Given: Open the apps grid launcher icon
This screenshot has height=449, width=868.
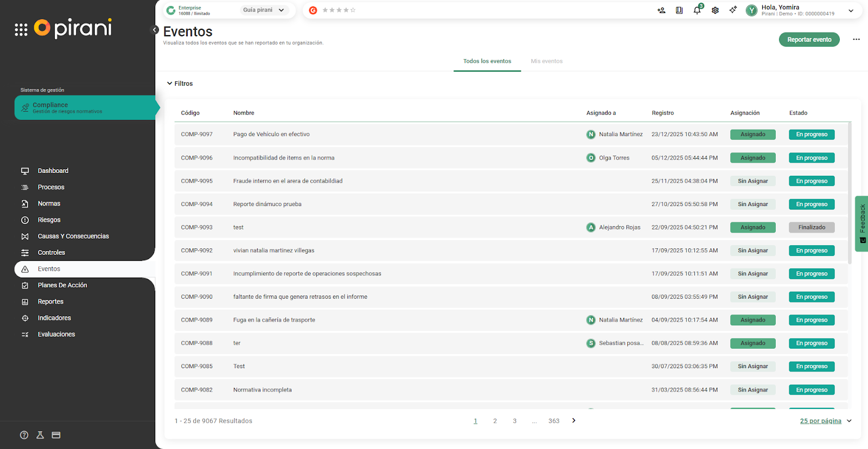Looking at the screenshot, I should pos(21,29).
